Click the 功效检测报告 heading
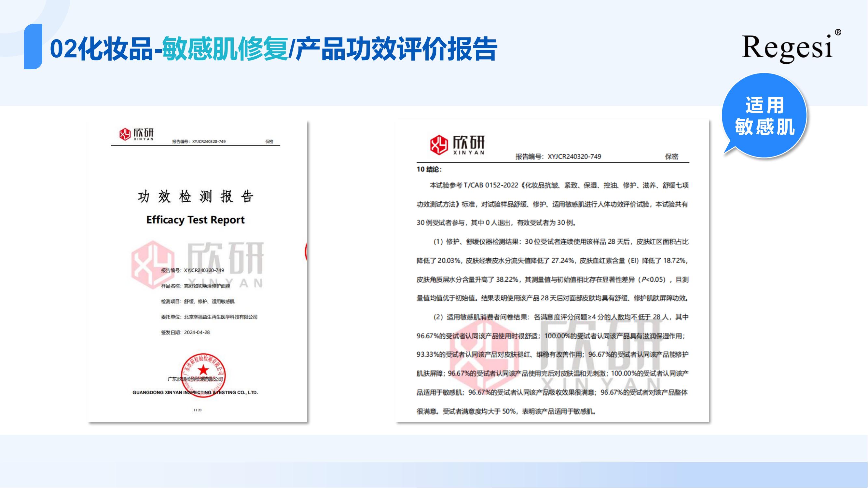868x488 pixels. [195, 197]
